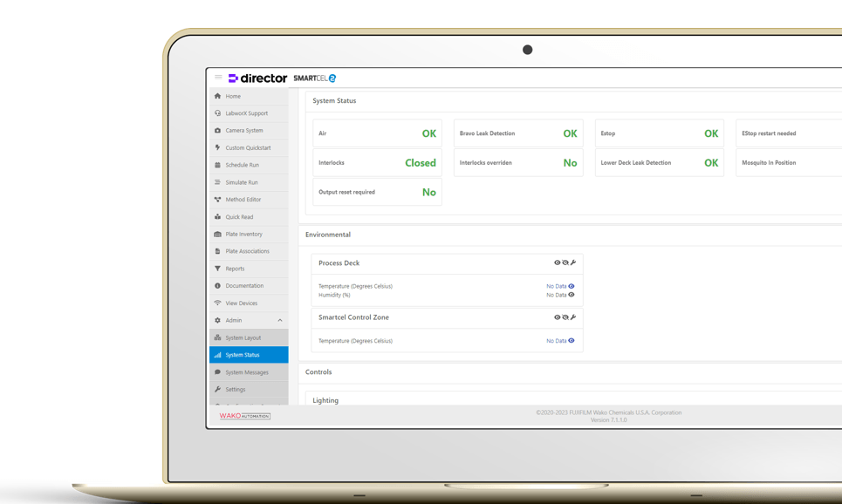Show all Smartcel Control Zone sensors eye icon
This screenshot has width=842, height=504.
point(557,317)
